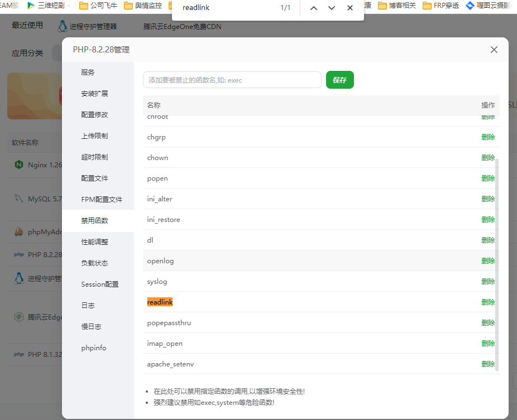Click the green 保存 button
Viewport: 517px width, 420px height.
[339, 80]
